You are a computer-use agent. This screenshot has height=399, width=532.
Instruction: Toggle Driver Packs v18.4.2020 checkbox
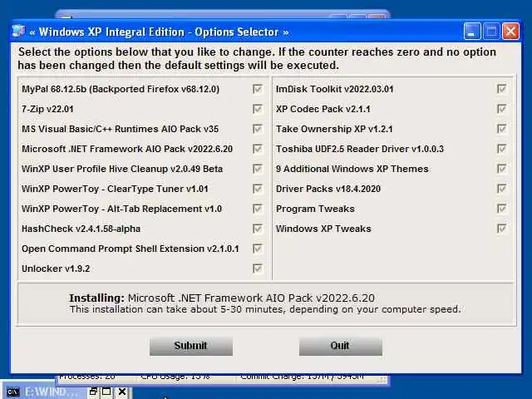[x=501, y=189]
